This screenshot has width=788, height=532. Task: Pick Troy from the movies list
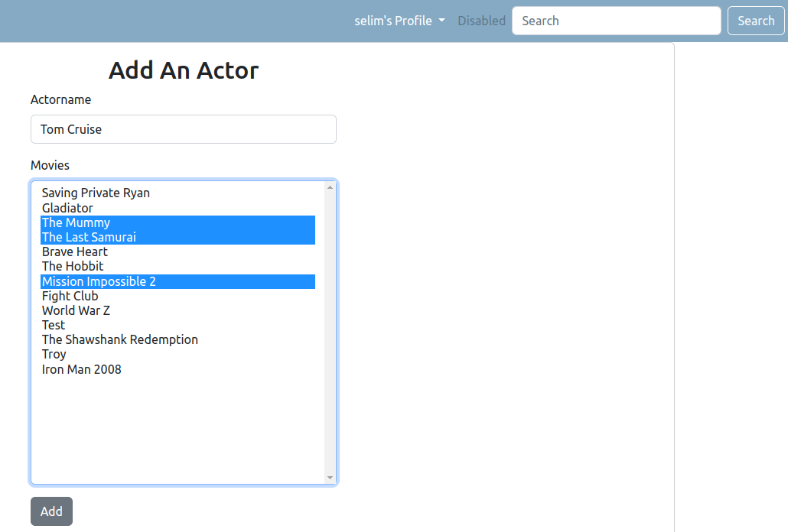point(178,355)
